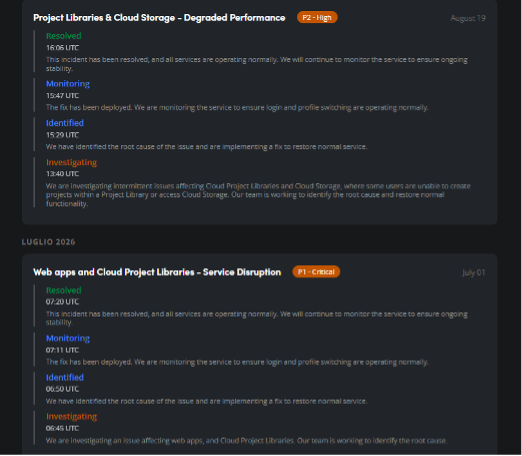Click the '15:29 UTC' timestamp
The image size is (522, 456).
click(62, 135)
